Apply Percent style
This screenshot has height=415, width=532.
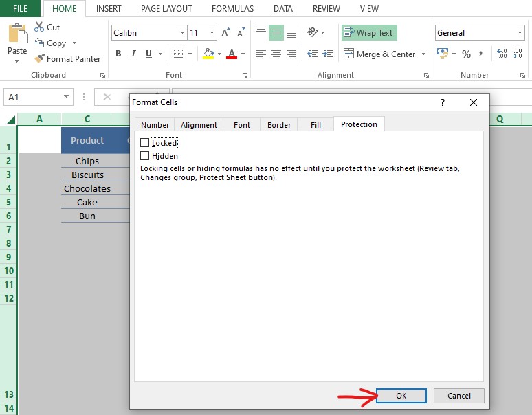(466, 54)
